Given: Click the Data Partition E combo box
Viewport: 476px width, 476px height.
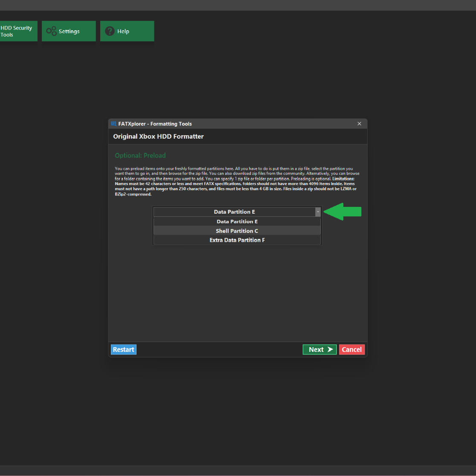Looking at the screenshot, I should point(237,212).
